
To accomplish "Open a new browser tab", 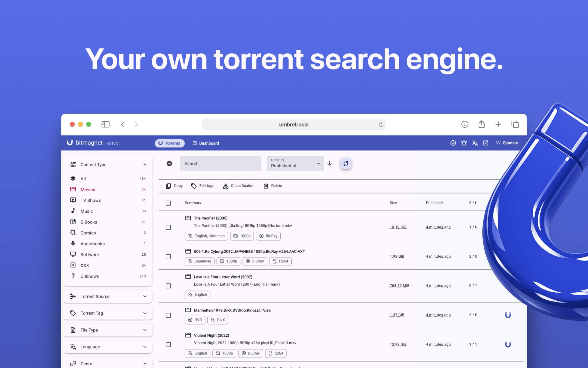I will (498, 124).
